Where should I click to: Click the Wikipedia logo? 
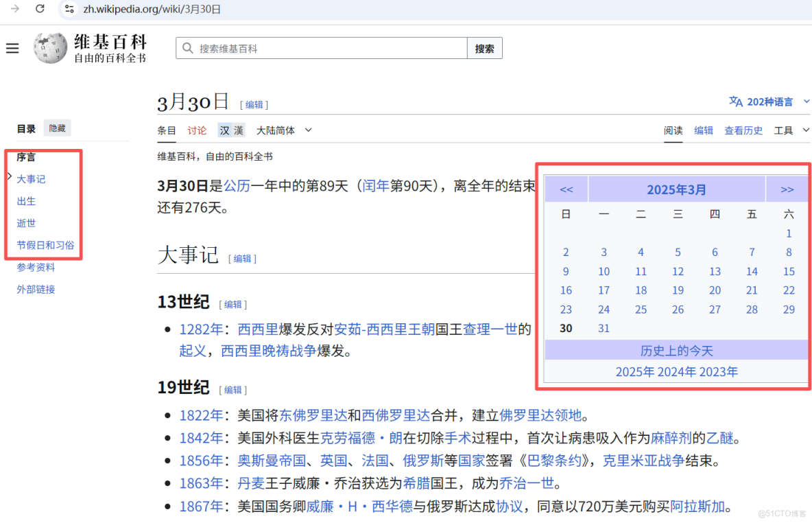49,48
